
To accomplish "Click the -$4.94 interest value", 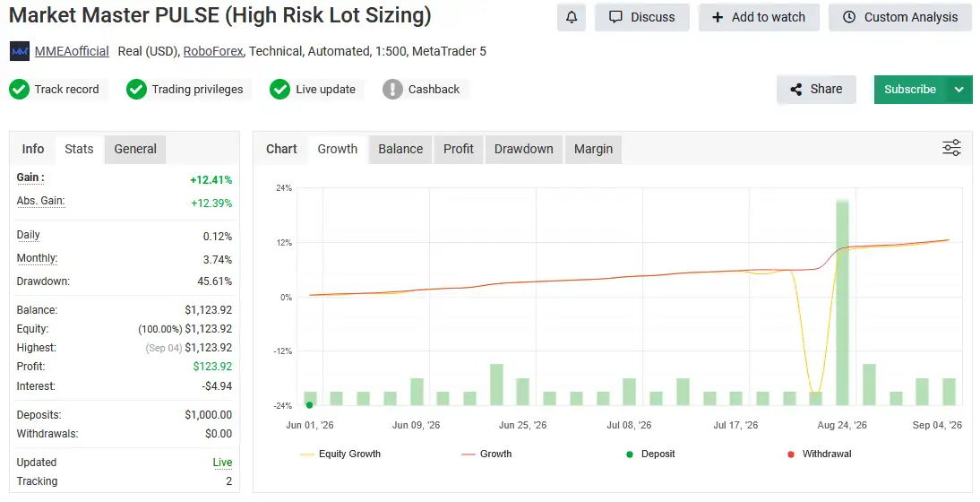I will click(x=217, y=386).
